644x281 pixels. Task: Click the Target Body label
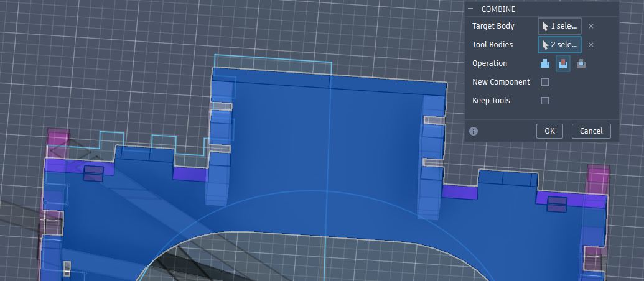[x=493, y=26]
